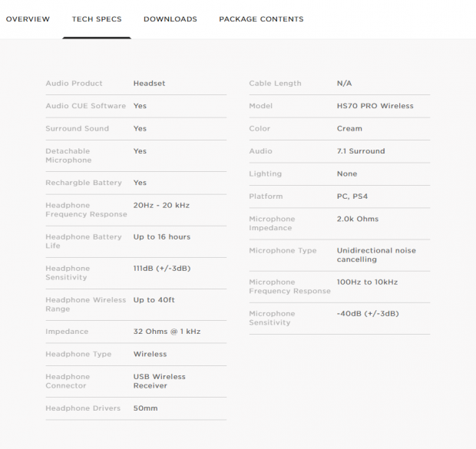This screenshot has width=476, height=449.
Task: Click the 'Wireless' headphone type value
Action: point(150,354)
